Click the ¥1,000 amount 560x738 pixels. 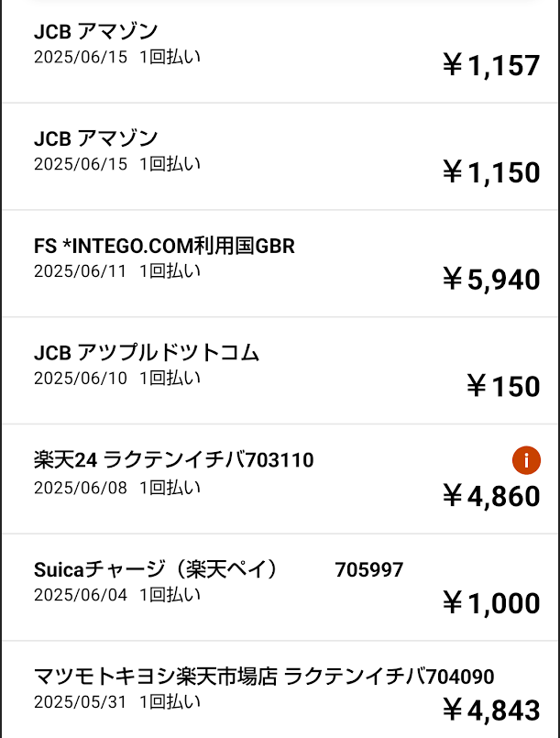pyautogui.click(x=491, y=603)
